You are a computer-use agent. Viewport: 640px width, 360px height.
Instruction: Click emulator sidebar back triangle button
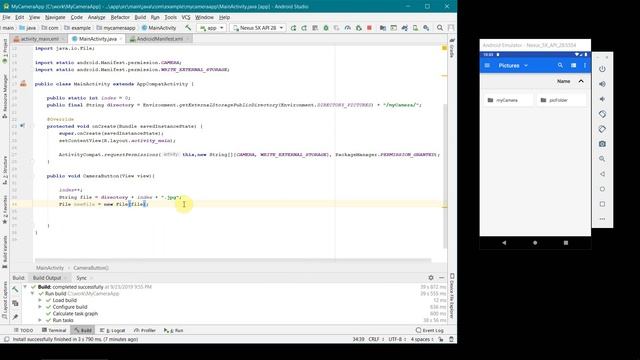602,174
